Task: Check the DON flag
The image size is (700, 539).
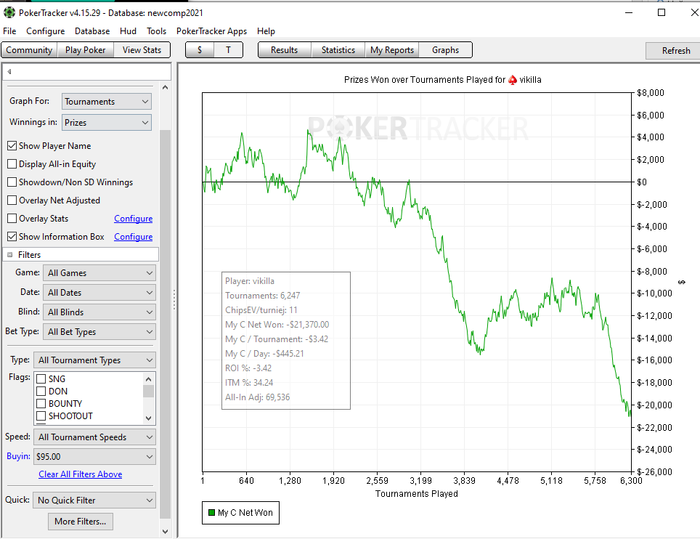Action: pos(41,391)
